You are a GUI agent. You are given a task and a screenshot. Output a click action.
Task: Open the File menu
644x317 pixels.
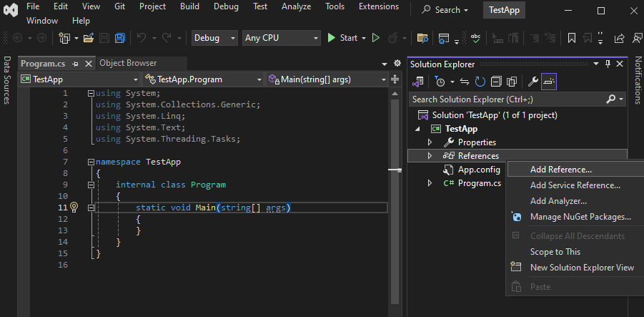(33, 6)
